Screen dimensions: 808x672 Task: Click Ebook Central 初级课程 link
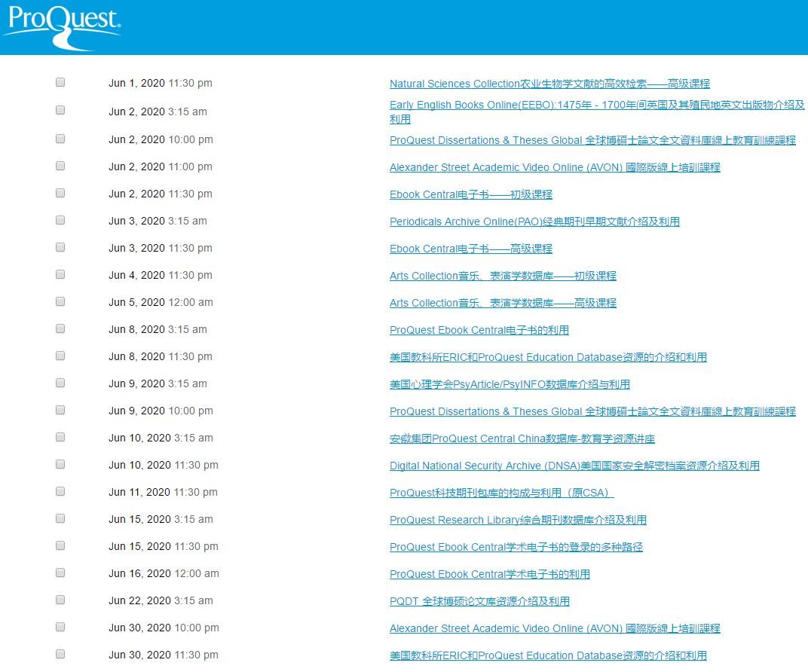(470, 194)
